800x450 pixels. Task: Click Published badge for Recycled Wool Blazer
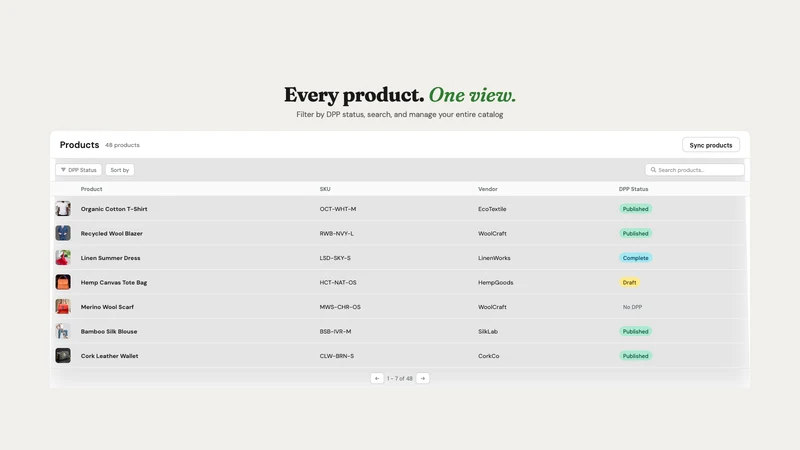(x=635, y=233)
